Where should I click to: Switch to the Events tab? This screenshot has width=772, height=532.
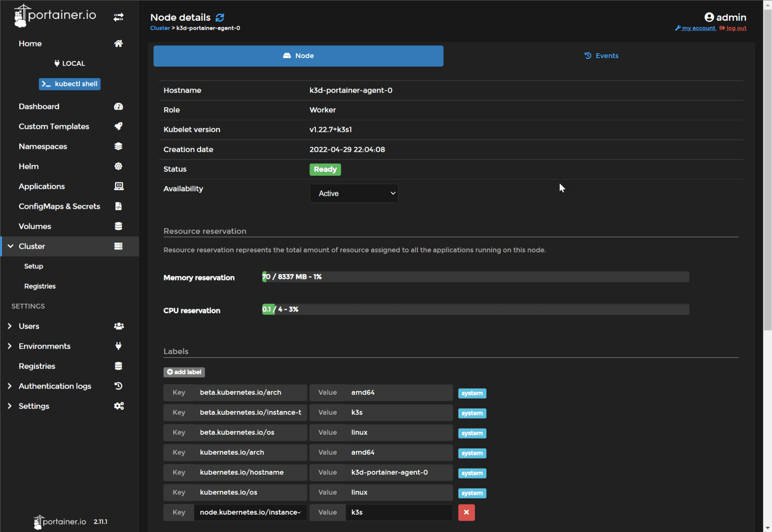coord(602,55)
